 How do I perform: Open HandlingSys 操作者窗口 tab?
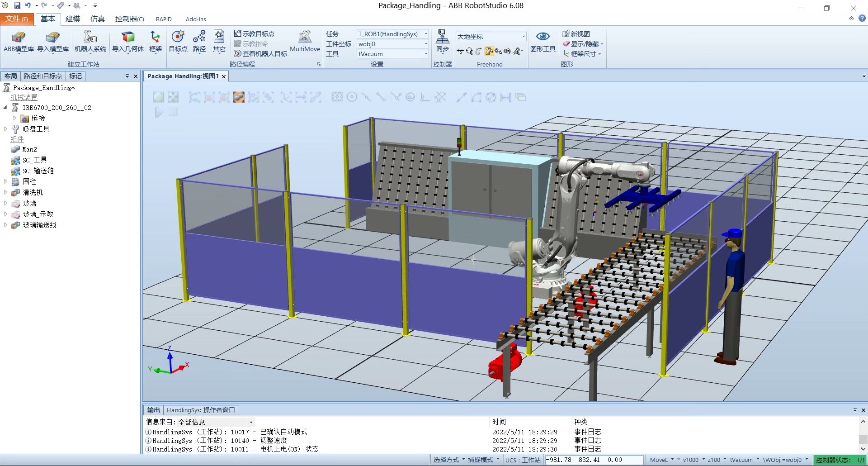(201, 410)
